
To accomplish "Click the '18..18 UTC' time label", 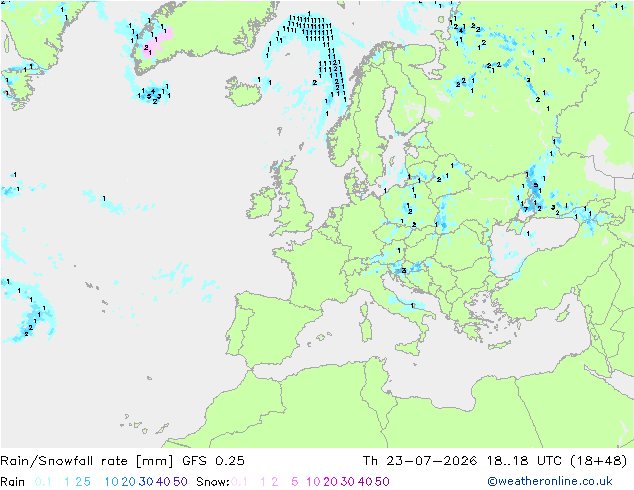I will coord(524,461).
